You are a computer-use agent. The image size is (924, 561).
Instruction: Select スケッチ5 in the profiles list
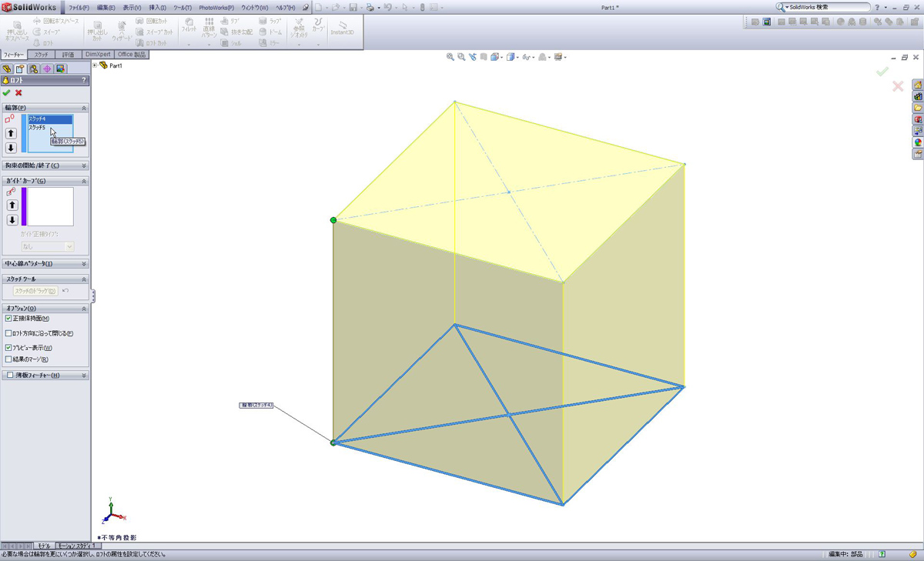[38, 128]
